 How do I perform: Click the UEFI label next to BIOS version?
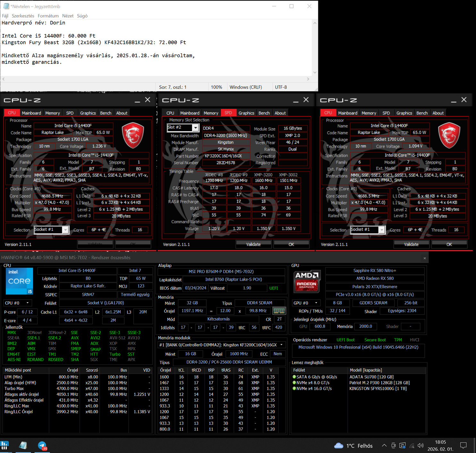[274, 288]
